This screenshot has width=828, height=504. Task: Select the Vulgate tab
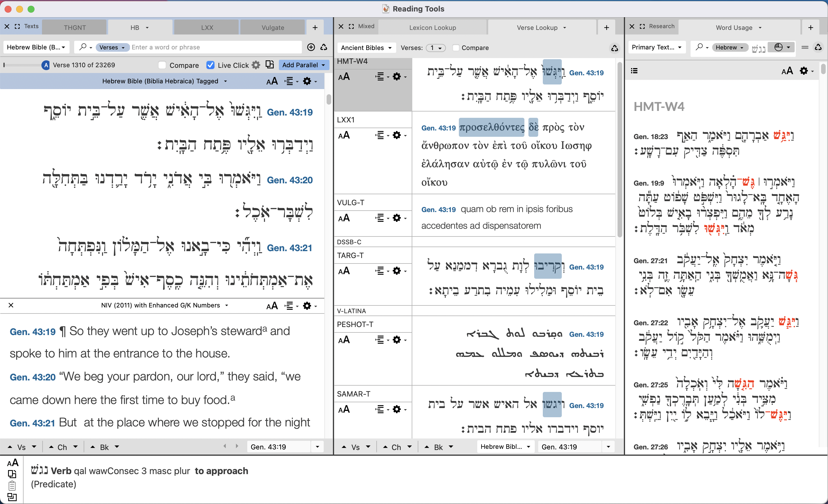pyautogui.click(x=272, y=27)
